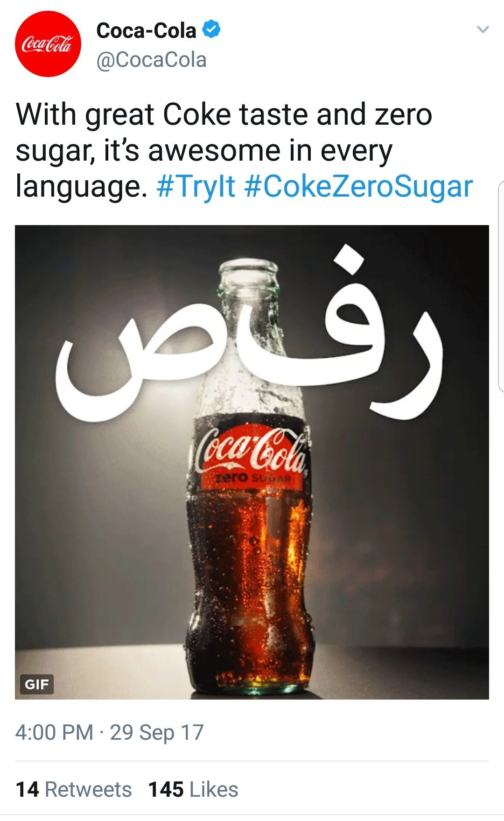Screen dimensions: 504x821
Task: Open the Coca-Cola display name
Action: tap(146, 31)
